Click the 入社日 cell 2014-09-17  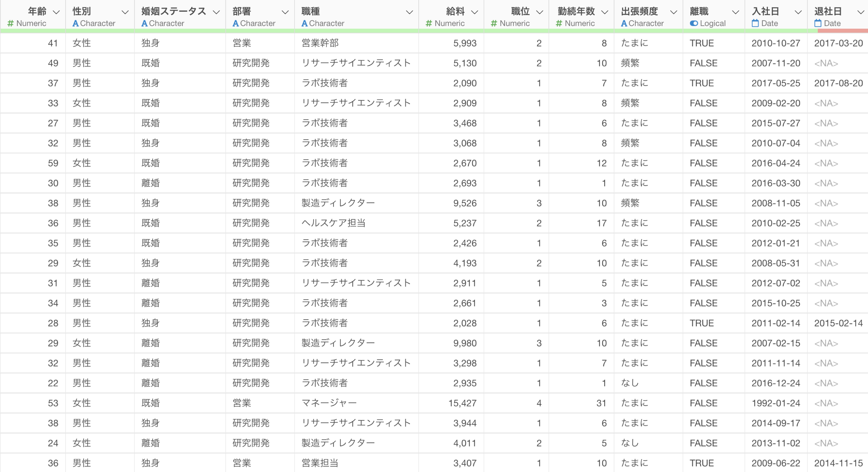click(776, 423)
